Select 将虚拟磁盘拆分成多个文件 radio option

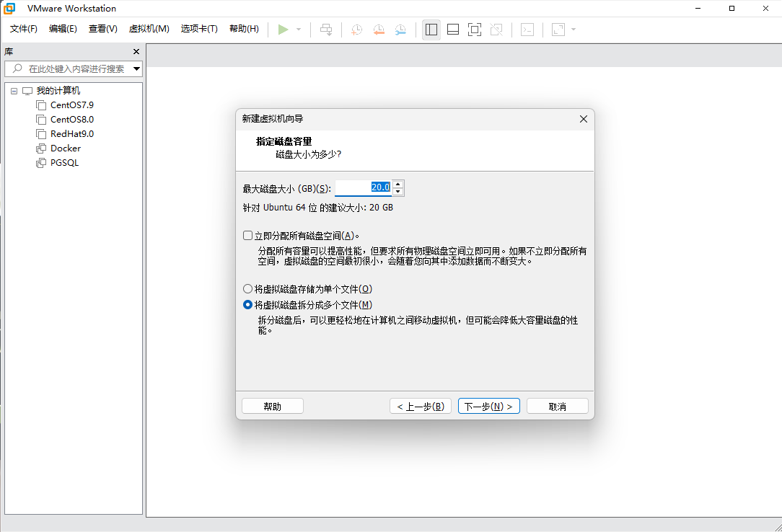click(247, 305)
